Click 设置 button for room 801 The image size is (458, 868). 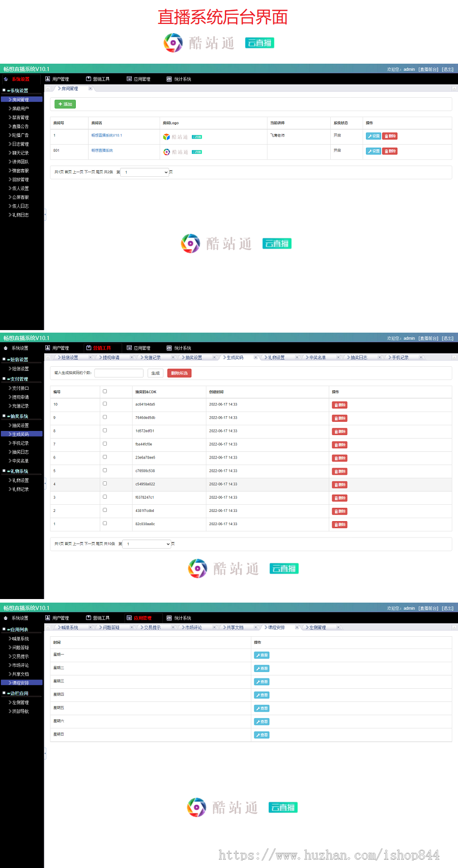click(x=373, y=151)
